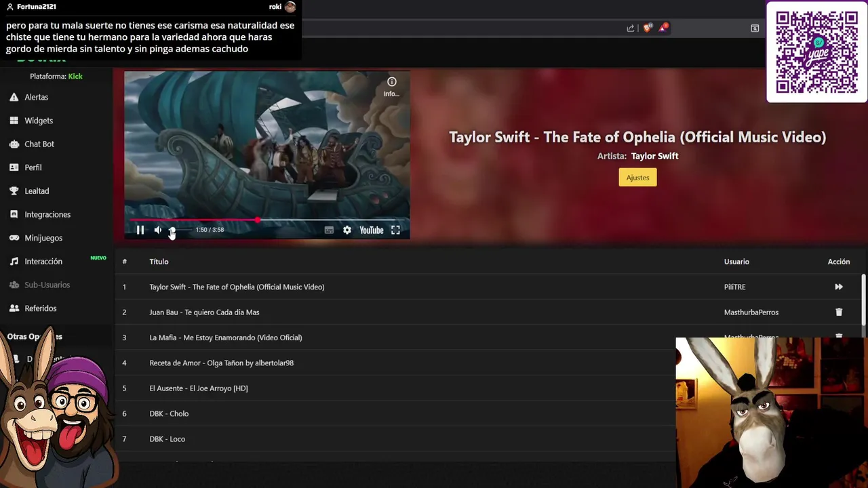This screenshot has height=488, width=868.
Task: Click the Referidos people icon
Action: (x=14, y=308)
